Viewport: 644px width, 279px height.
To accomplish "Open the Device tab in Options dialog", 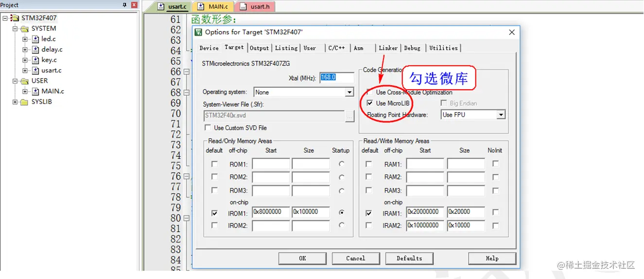I will point(209,48).
